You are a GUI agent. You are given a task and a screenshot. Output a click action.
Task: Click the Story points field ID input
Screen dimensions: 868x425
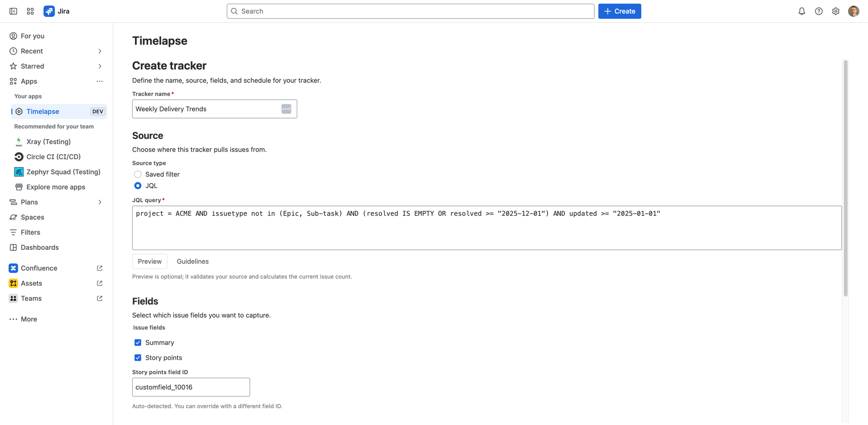pyautogui.click(x=191, y=387)
